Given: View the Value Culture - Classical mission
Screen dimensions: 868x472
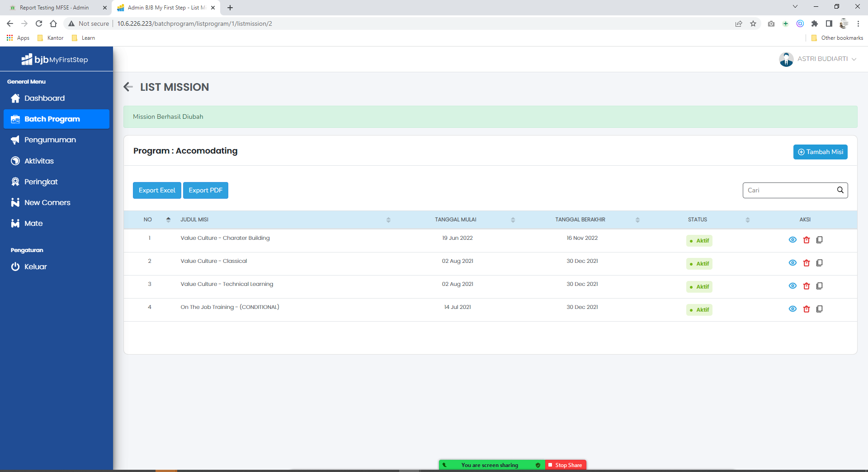Looking at the screenshot, I should tap(793, 263).
